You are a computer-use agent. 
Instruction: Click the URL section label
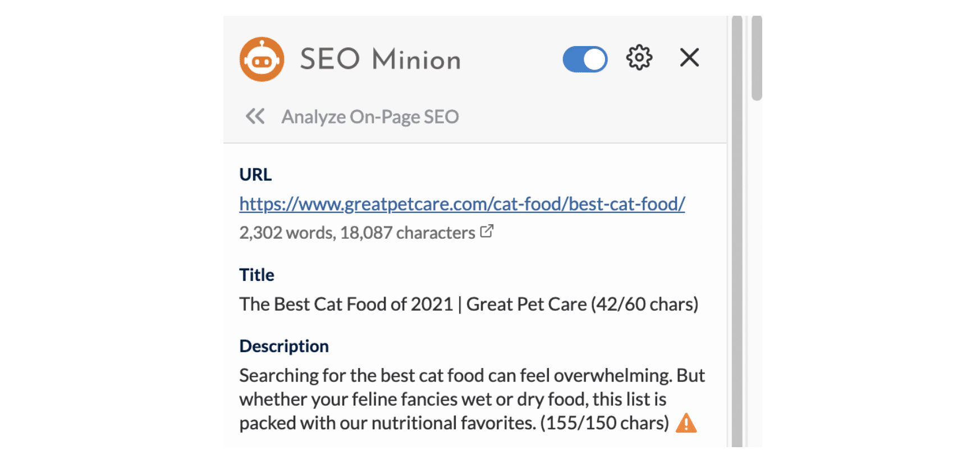[x=255, y=175]
